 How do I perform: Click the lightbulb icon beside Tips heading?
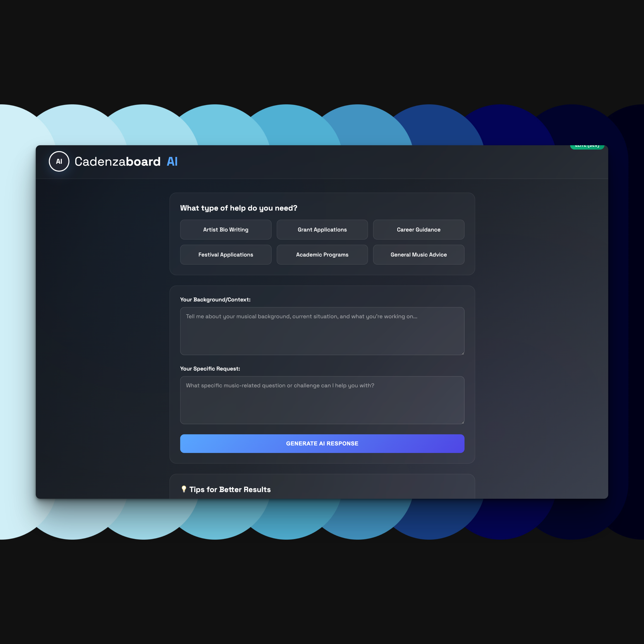pyautogui.click(x=184, y=489)
